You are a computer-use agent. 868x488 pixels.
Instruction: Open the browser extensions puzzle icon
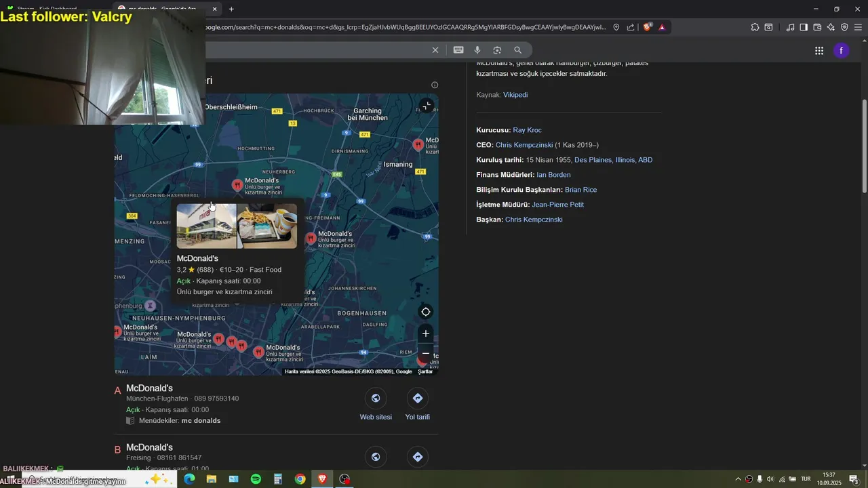[755, 27]
